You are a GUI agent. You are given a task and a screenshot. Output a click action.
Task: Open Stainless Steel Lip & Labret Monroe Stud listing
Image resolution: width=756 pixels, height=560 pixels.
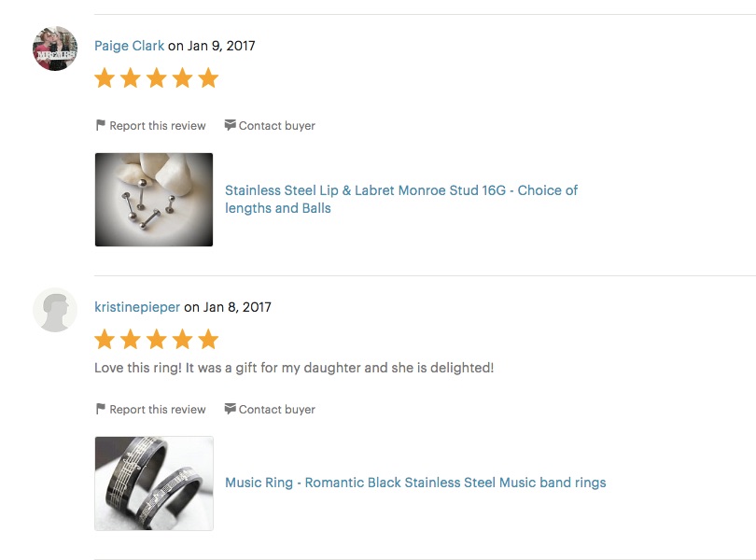pos(401,199)
